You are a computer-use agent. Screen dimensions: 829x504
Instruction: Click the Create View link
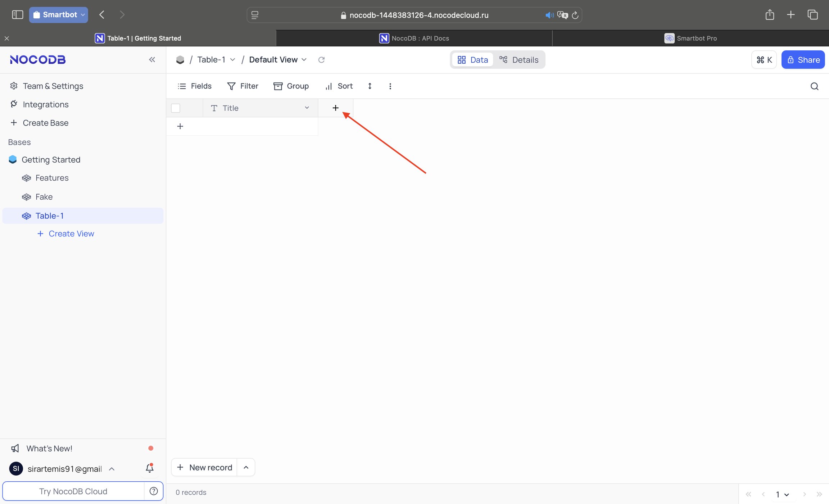(x=66, y=234)
